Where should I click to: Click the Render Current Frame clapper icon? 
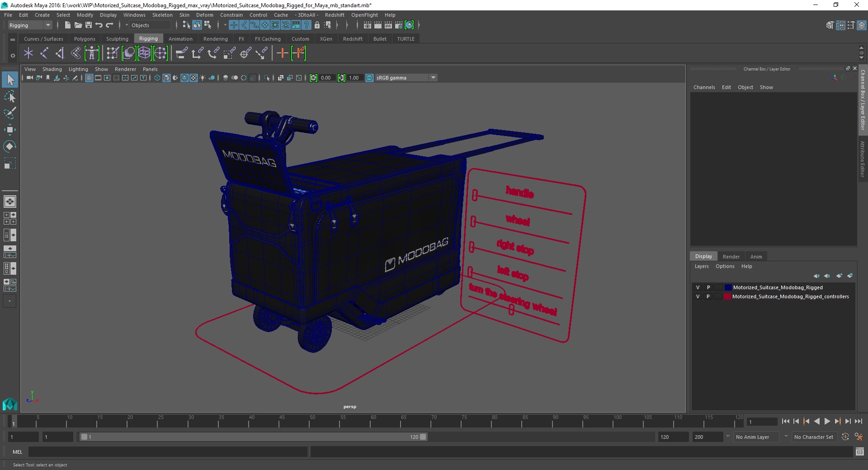(378, 25)
